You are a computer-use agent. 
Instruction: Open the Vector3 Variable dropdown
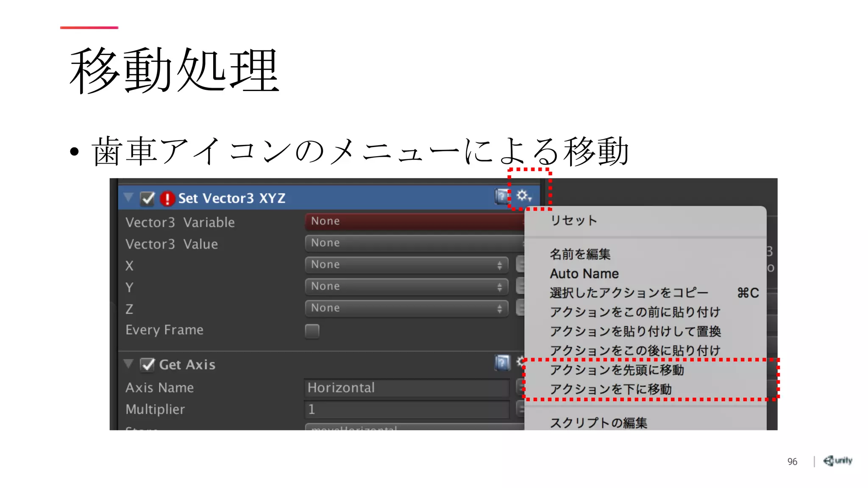coord(414,222)
